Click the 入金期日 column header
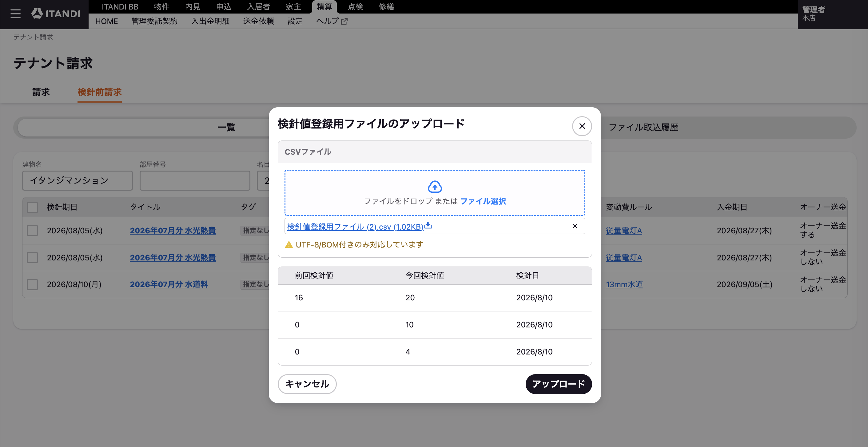 coord(732,207)
